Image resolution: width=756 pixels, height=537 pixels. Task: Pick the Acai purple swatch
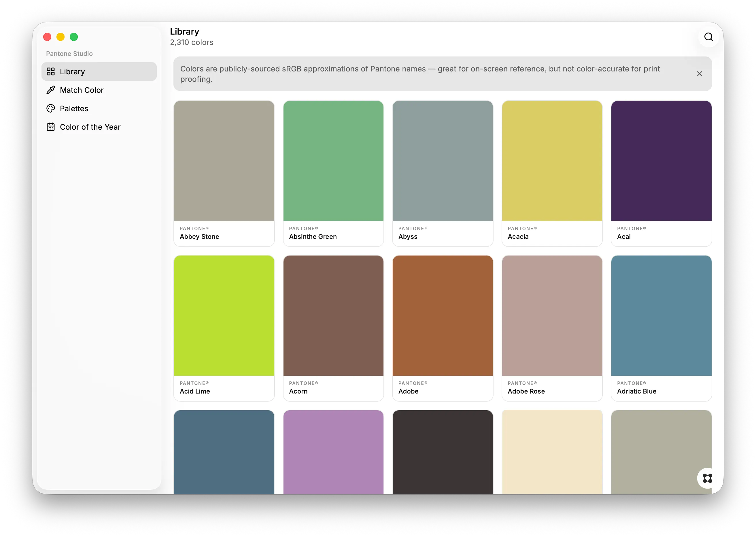pyautogui.click(x=661, y=161)
